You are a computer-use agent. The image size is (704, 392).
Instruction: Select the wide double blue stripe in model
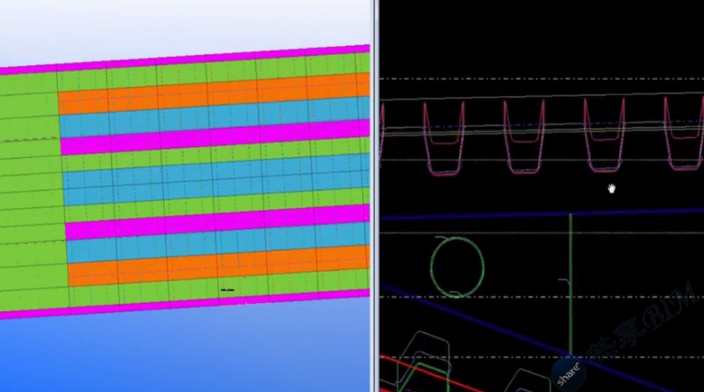point(216,180)
